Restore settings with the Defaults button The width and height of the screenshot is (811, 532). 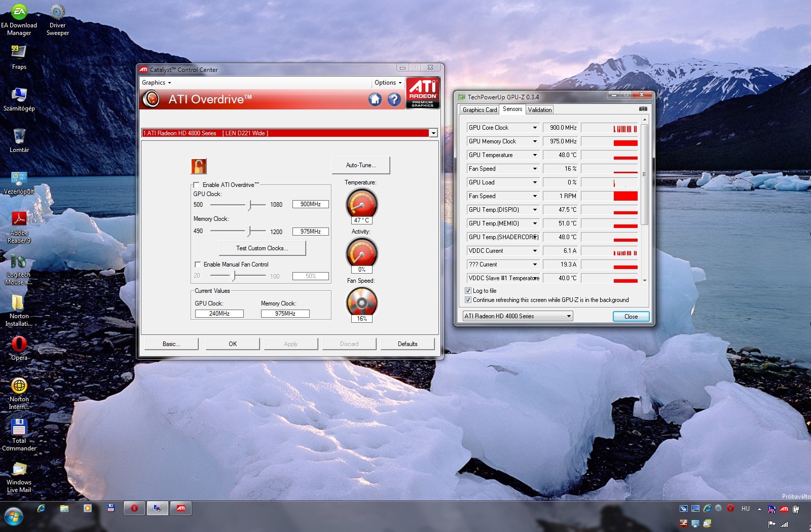pos(408,344)
